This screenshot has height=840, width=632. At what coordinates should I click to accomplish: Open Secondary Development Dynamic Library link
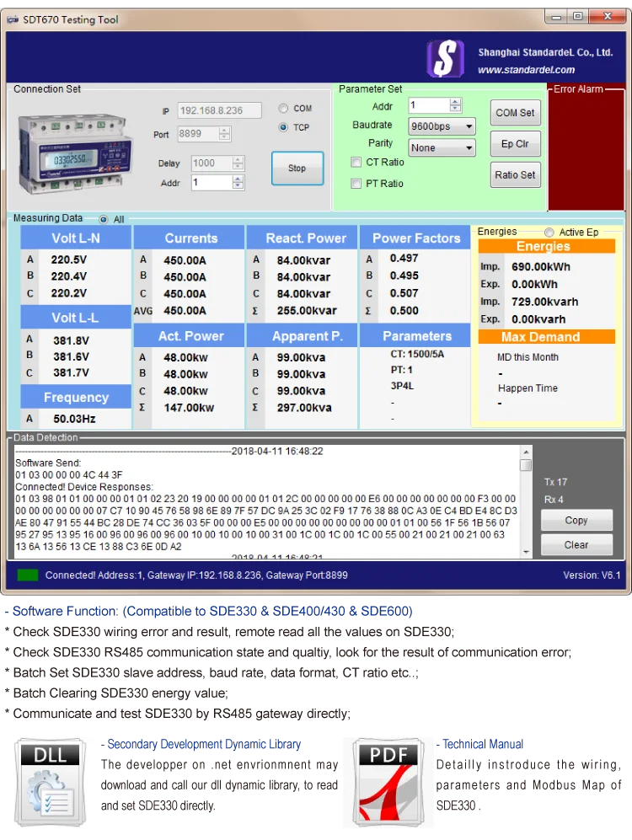[x=204, y=744]
